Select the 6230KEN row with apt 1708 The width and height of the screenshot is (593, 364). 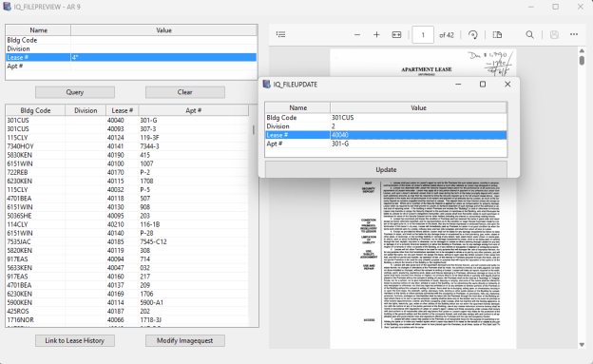point(127,182)
